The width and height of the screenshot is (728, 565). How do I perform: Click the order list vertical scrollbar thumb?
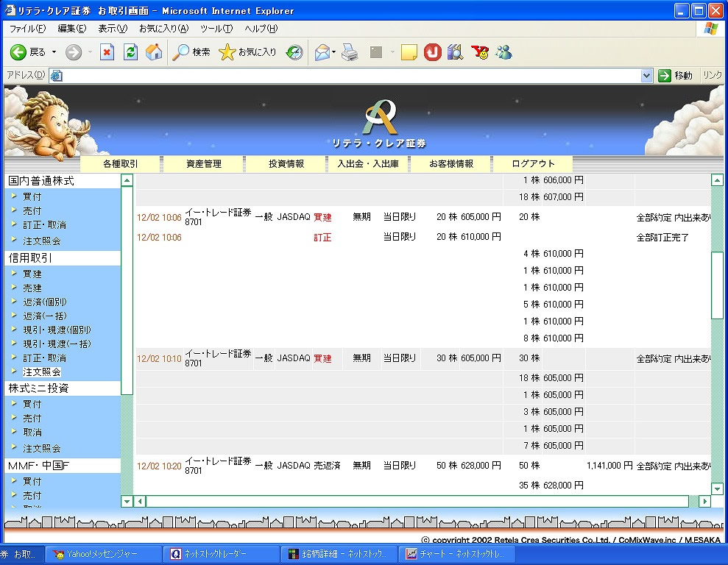coord(717,285)
